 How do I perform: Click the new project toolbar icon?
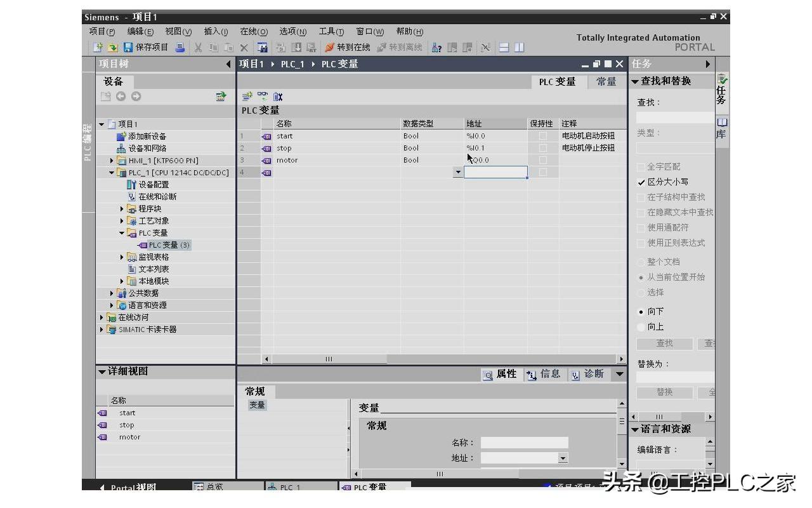[98, 48]
